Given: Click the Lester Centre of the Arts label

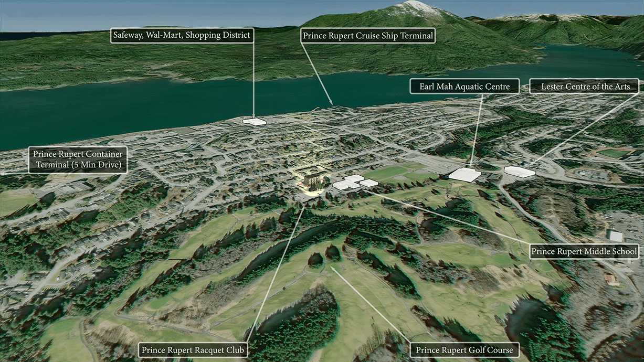Looking at the screenshot, I should [x=585, y=86].
